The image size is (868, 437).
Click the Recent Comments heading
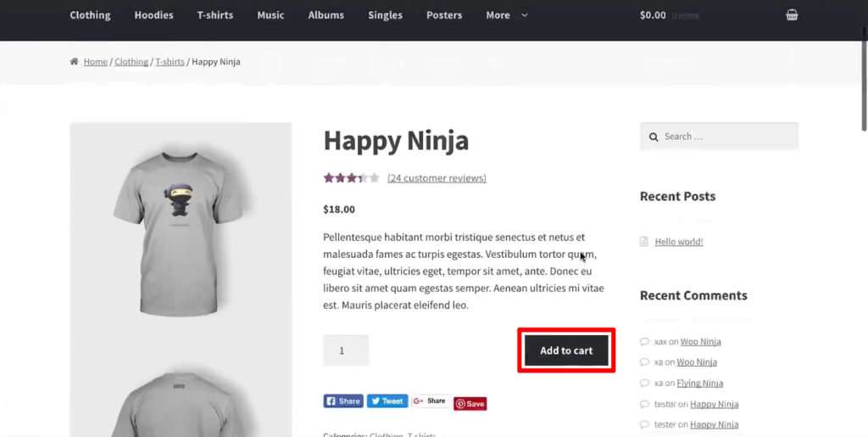point(693,295)
